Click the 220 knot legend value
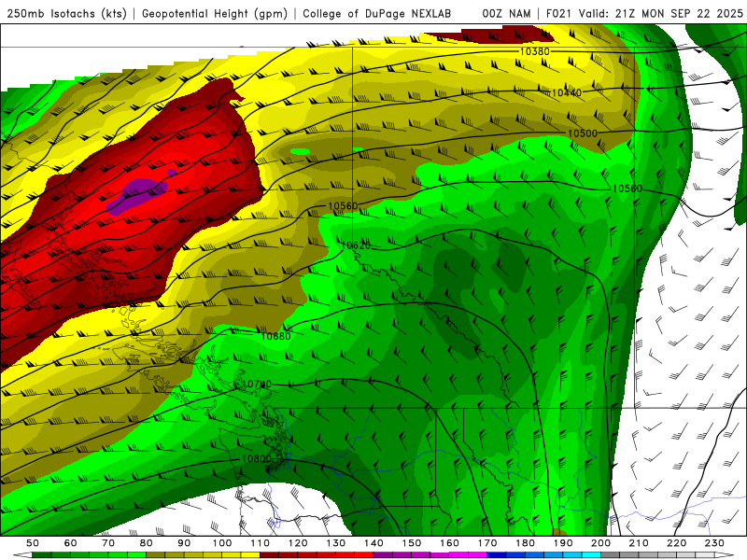 point(676,543)
